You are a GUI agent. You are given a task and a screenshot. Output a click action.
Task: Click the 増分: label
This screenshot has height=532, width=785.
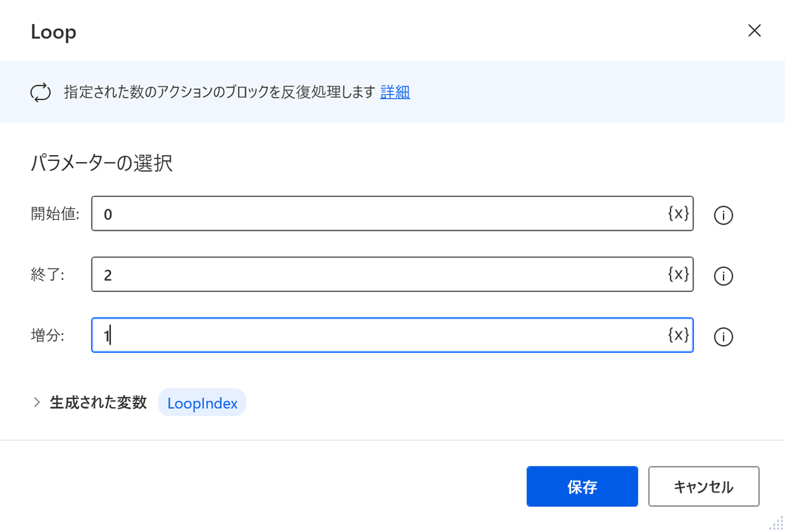(48, 335)
